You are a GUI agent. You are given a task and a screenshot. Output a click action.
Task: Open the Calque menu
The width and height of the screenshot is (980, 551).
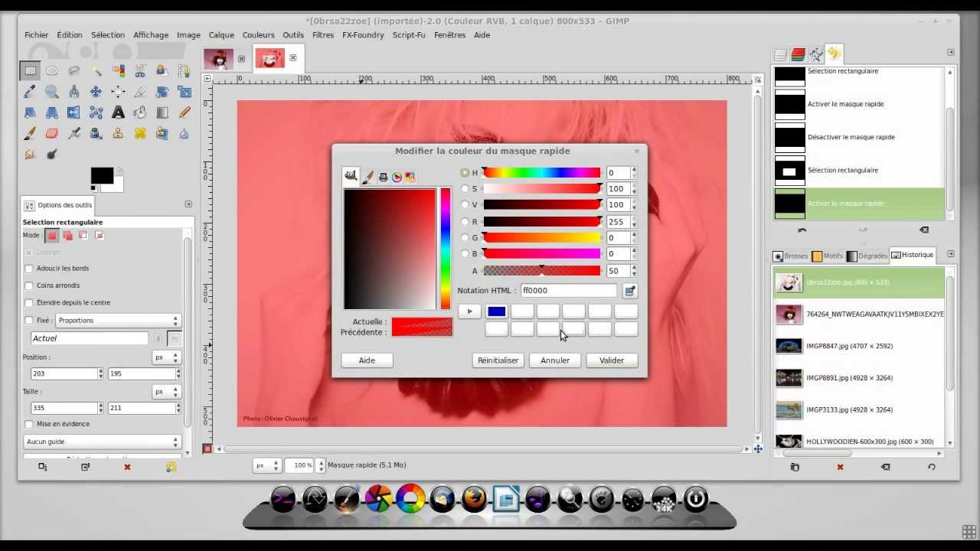tap(221, 35)
